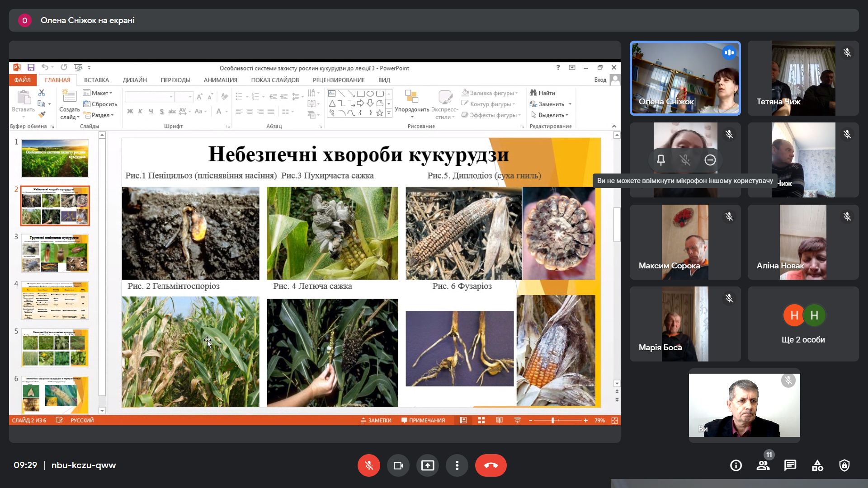Click the present screen button
This screenshot has width=868, height=488.
pyautogui.click(x=427, y=465)
